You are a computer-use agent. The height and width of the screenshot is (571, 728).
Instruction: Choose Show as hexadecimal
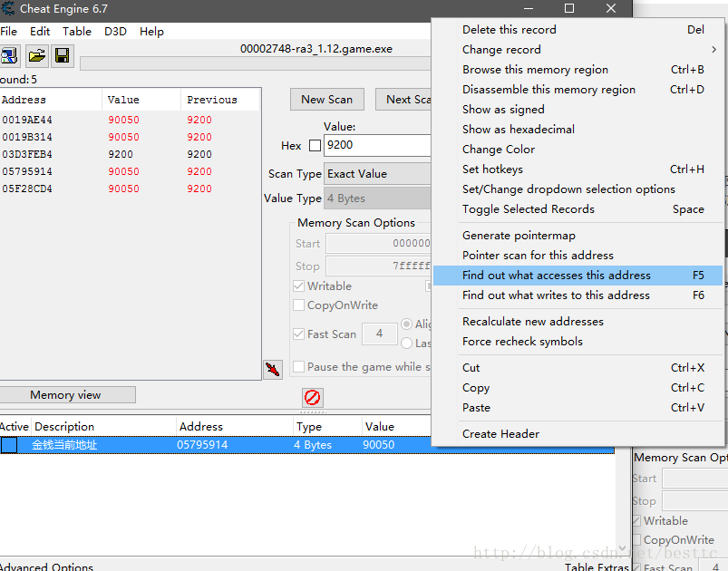coord(578,130)
